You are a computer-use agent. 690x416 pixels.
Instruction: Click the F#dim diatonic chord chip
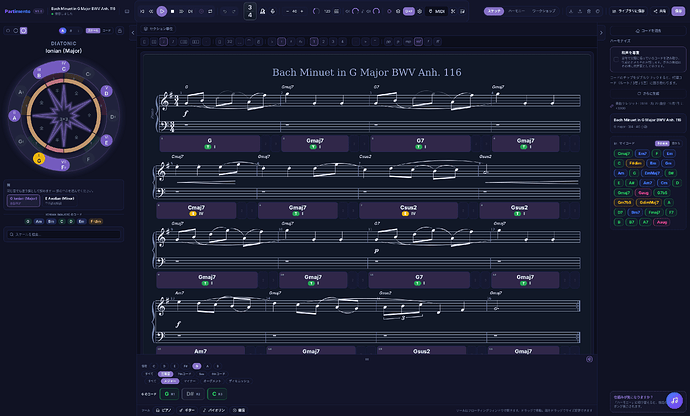tap(96, 221)
